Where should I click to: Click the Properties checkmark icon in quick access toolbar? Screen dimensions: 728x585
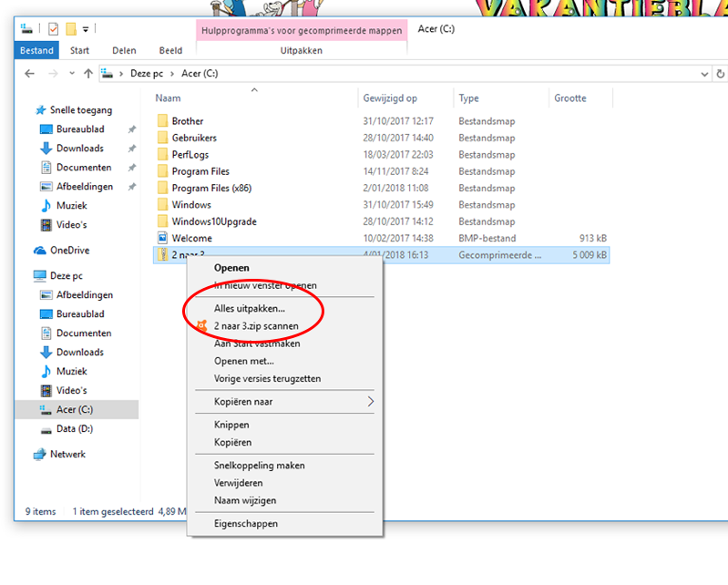click(x=53, y=29)
